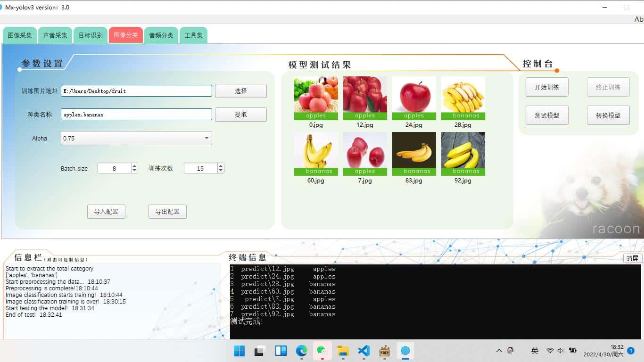This screenshot has height=362, width=644.
Task: Click the training image path input field
Action: 136,90
